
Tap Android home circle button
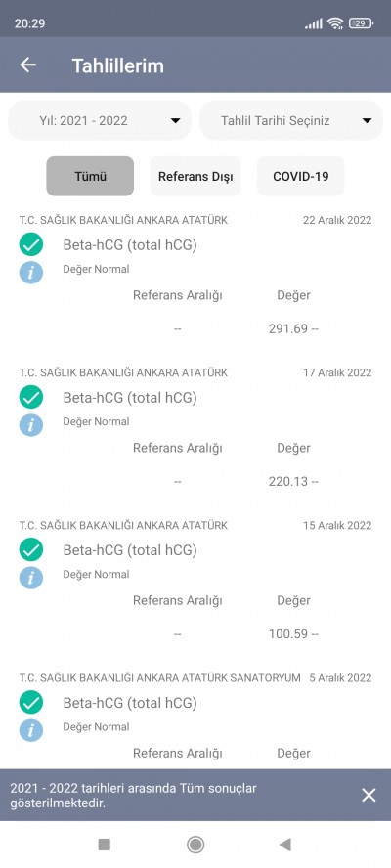tap(195, 845)
